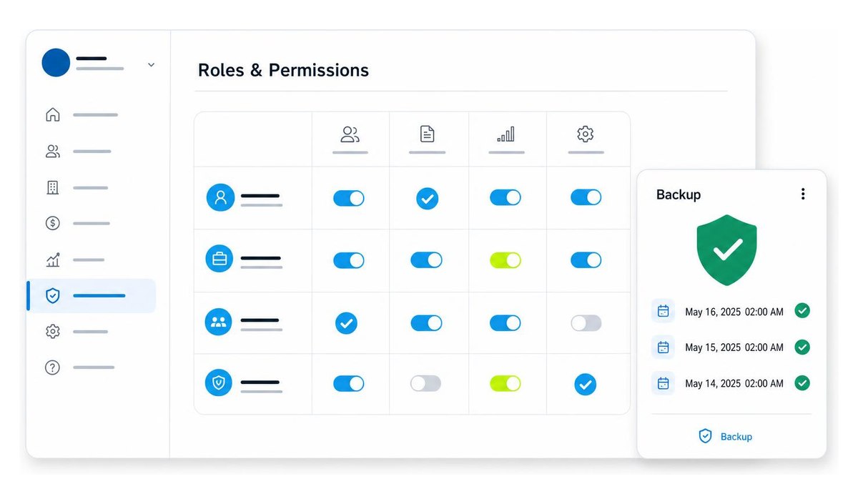Screen dimensions: 858x504
Task: Uncheck the round checkmark in the first role row
Action: tap(427, 199)
